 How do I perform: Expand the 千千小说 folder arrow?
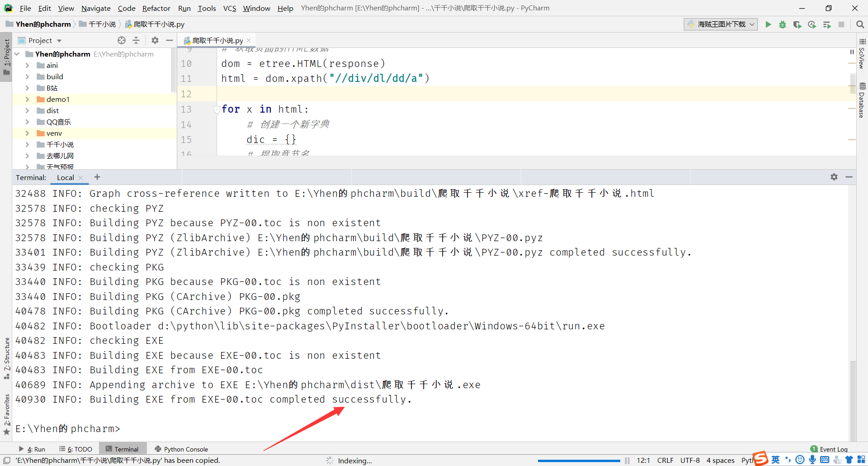pos(27,144)
